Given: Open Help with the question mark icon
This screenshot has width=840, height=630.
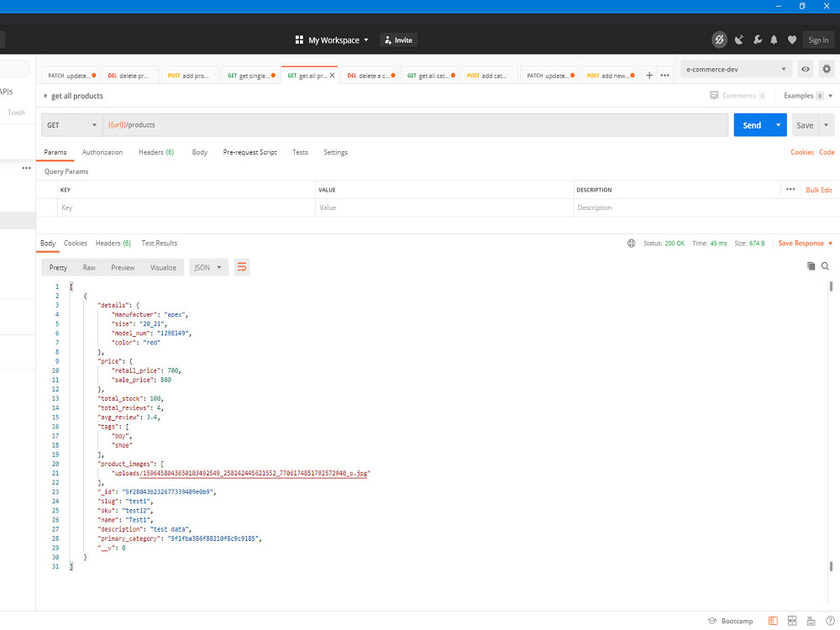Looking at the screenshot, I should click(x=831, y=621).
